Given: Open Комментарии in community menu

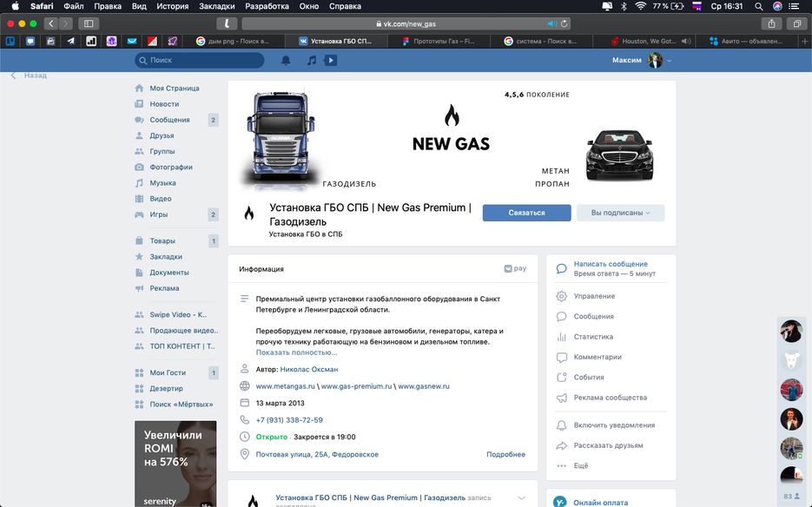Looking at the screenshot, I should 597,357.
